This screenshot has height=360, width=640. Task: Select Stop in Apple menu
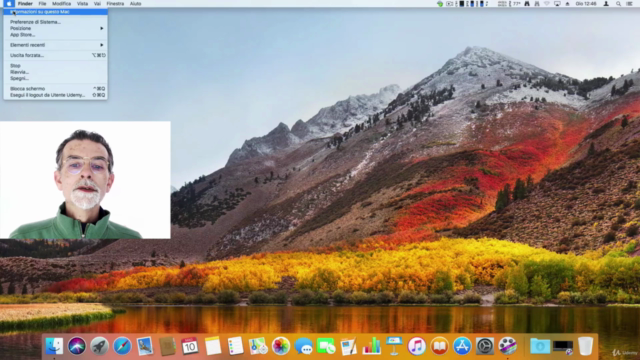[56, 66]
